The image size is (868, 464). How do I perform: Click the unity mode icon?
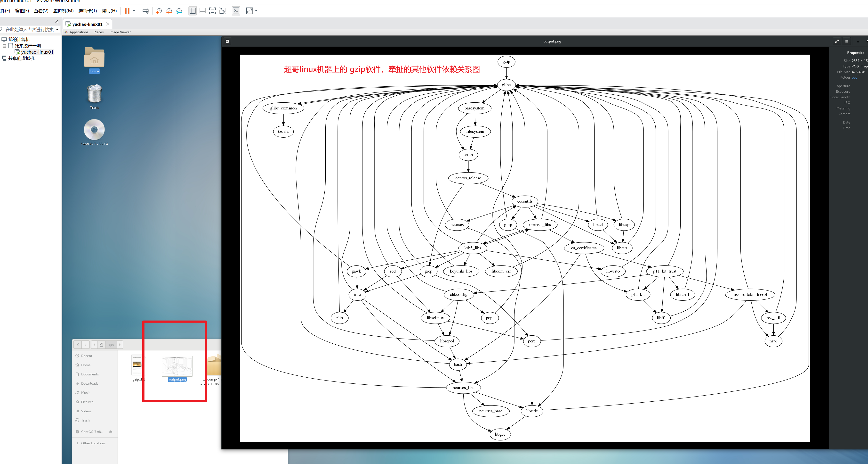[222, 11]
